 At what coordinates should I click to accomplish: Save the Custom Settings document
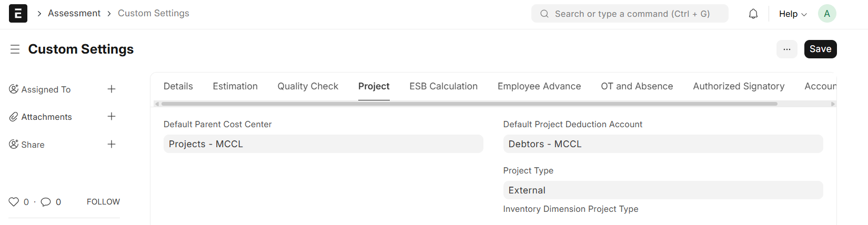pos(820,49)
